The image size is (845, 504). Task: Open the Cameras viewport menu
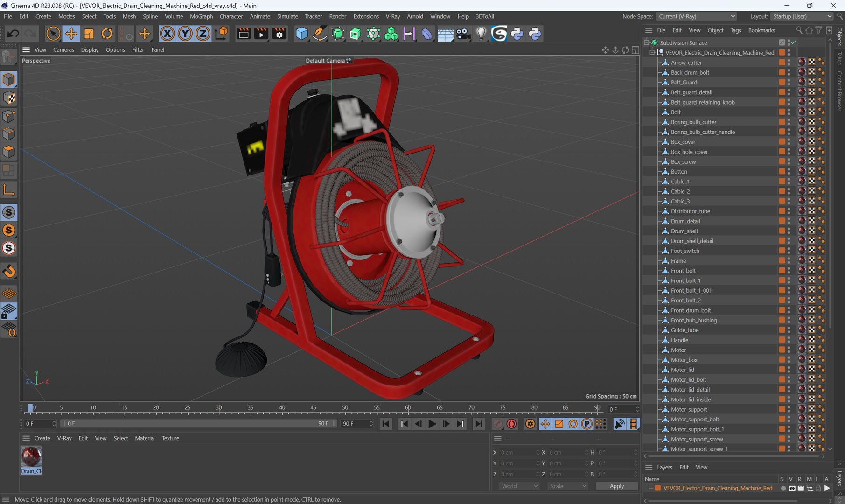click(x=63, y=49)
